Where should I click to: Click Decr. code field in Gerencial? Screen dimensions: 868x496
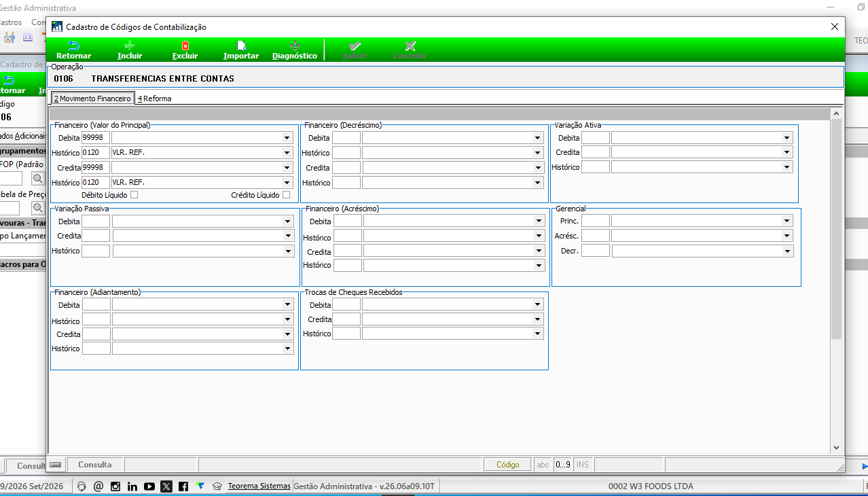click(x=596, y=251)
